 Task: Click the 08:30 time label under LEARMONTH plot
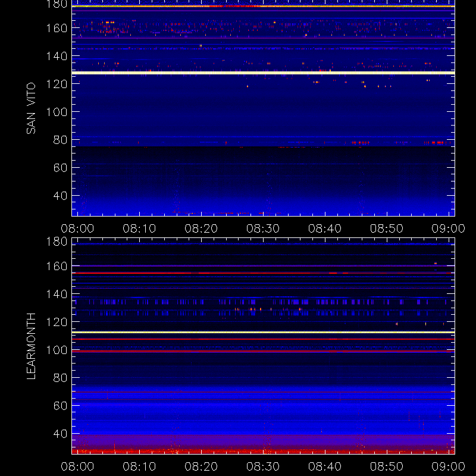[263, 466]
